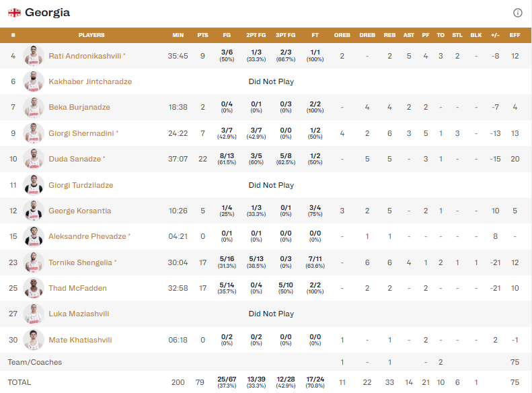Click Luka Maziashvili's name

tap(79, 314)
